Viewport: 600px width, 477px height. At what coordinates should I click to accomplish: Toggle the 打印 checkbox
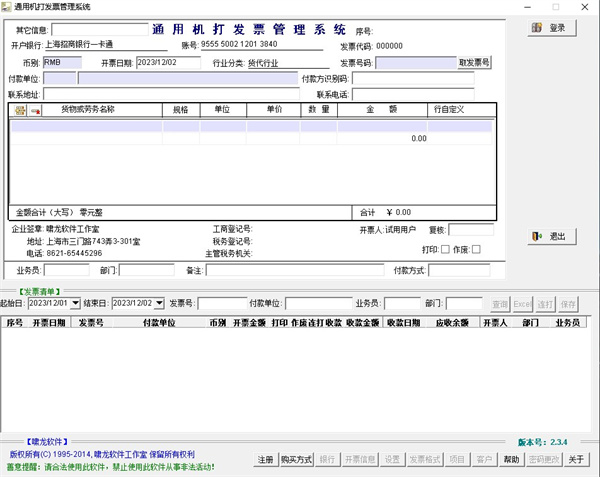tap(445, 249)
